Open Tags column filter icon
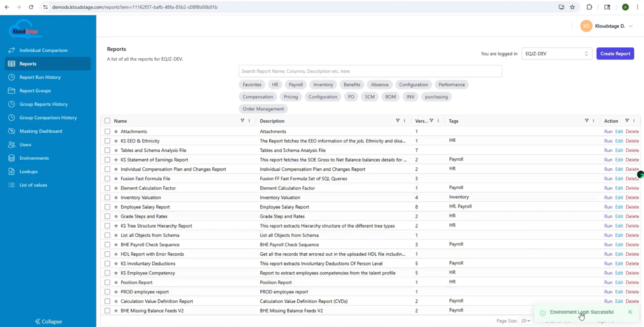The image size is (644, 327). 586,121
